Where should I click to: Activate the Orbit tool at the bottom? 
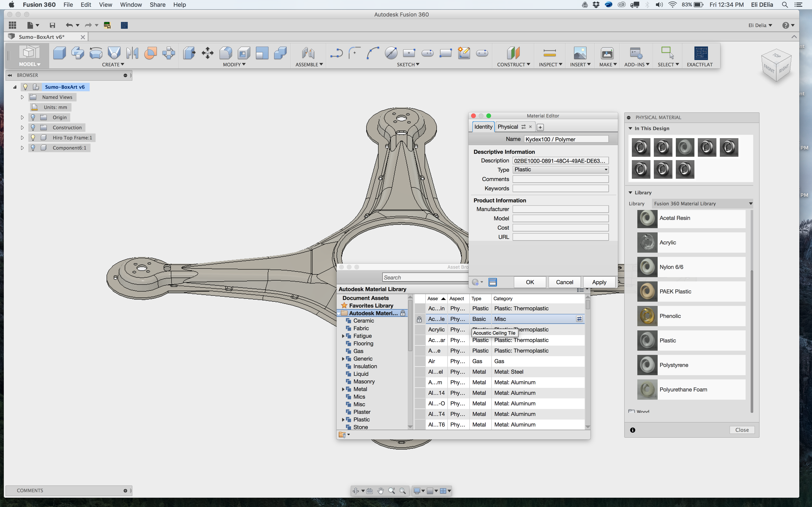[356, 491]
